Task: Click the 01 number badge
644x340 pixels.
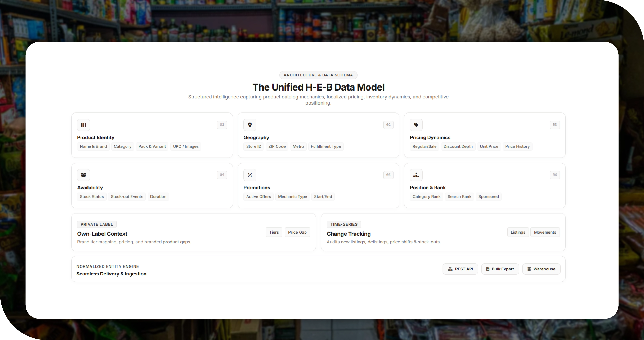Action: click(222, 125)
